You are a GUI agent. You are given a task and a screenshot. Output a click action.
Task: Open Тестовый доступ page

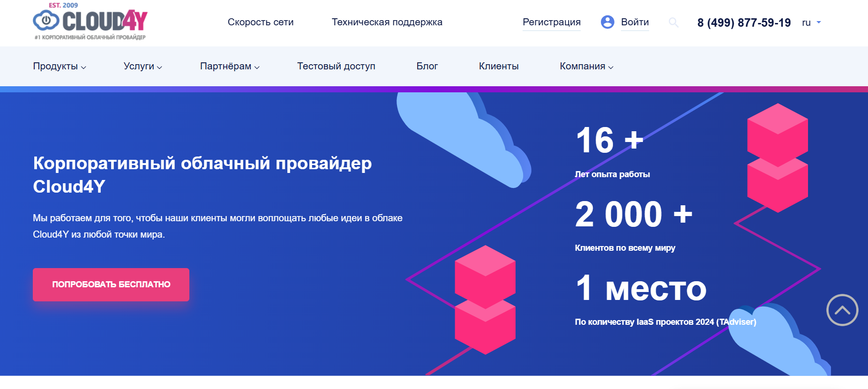336,66
